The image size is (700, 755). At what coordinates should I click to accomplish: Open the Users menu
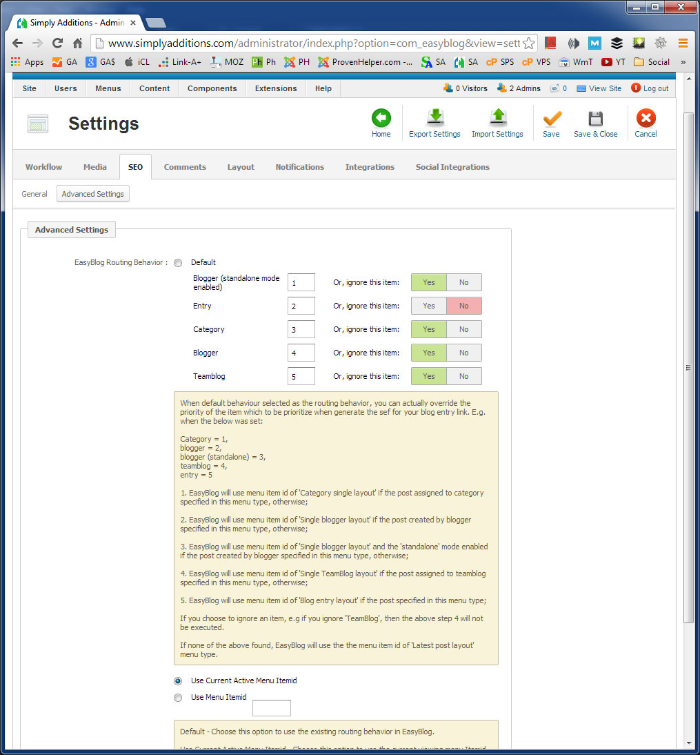[x=66, y=88]
